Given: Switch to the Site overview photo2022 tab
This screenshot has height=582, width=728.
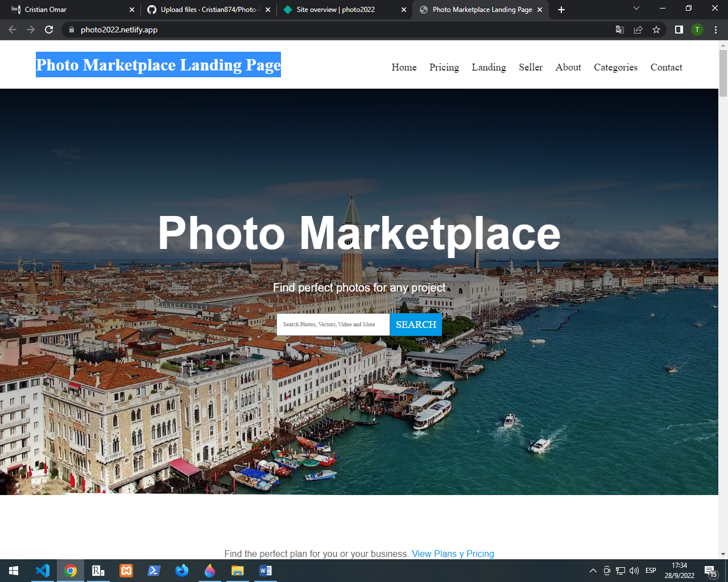Looking at the screenshot, I should (x=336, y=10).
